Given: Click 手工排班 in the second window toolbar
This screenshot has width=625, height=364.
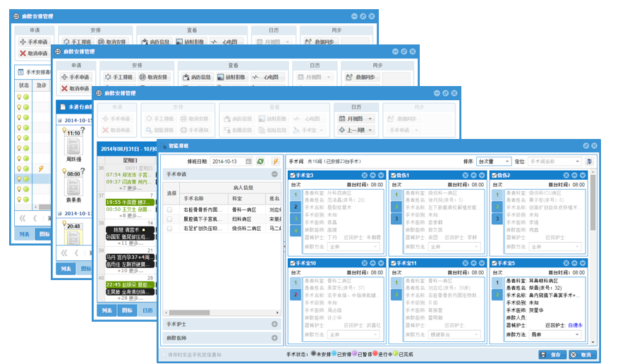Looking at the screenshot, I should click(x=119, y=77).
